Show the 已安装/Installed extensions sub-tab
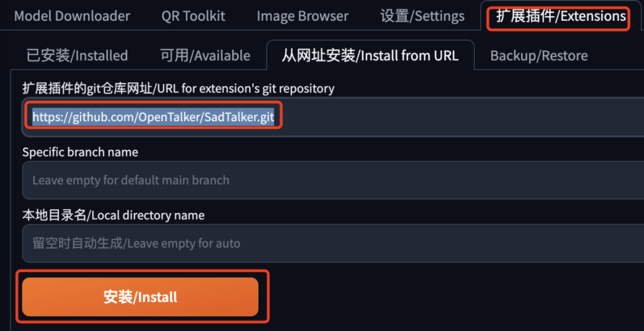Viewport: 644px width, 331px height. tap(77, 56)
